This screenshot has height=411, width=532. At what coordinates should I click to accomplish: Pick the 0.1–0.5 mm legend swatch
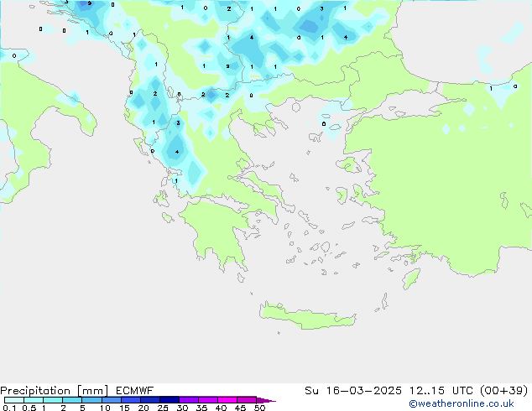pyautogui.click(x=14, y=400)
